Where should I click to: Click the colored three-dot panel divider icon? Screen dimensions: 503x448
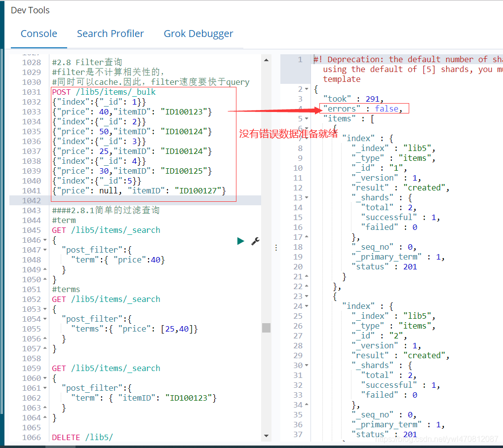pos(275,248)
